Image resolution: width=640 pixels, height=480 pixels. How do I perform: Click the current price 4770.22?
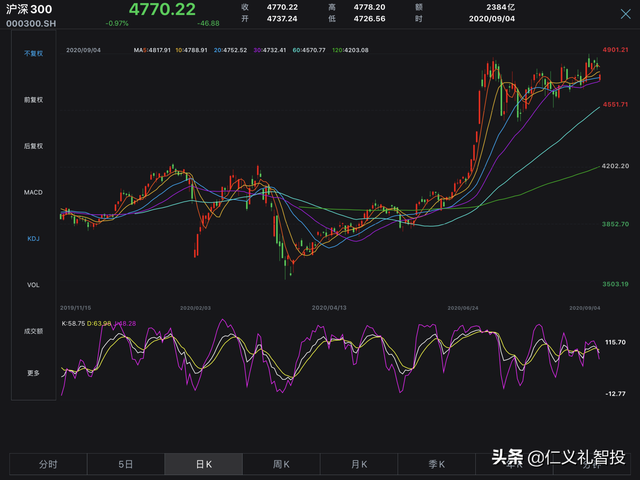point(162,9)
